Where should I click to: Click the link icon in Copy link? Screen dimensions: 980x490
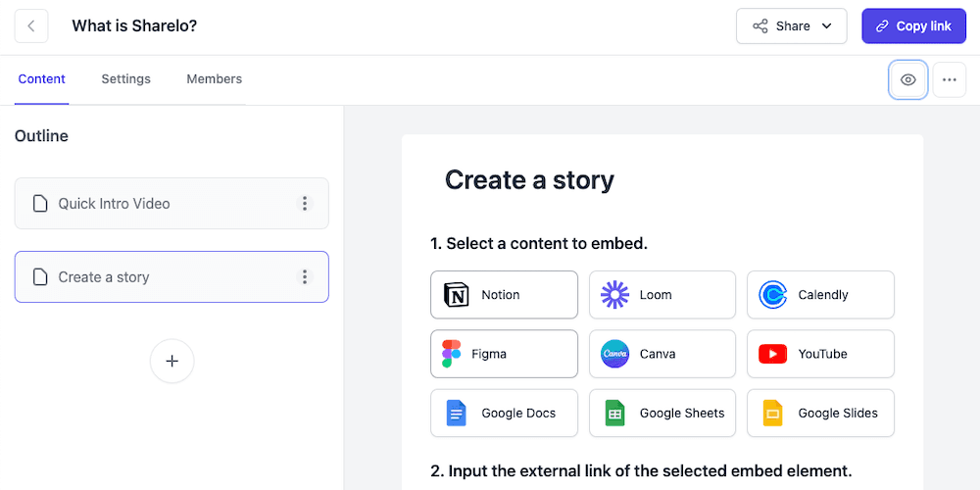[x=883, y=26]
